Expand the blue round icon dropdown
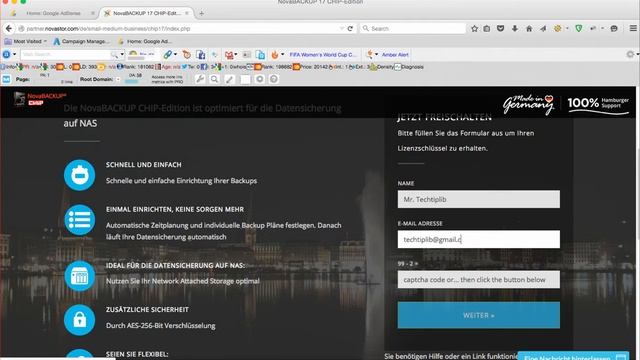This screenshot has height=360, width=640. coord(14,54)
